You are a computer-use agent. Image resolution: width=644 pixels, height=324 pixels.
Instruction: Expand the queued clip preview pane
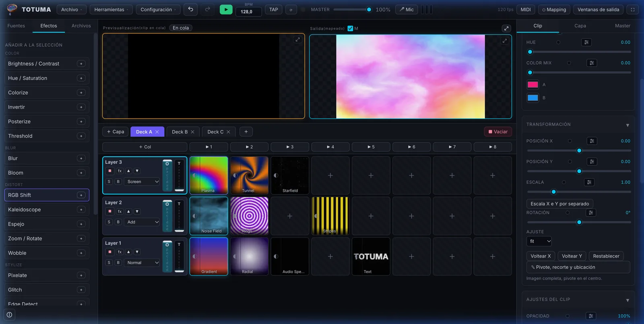tap(297, 39)
